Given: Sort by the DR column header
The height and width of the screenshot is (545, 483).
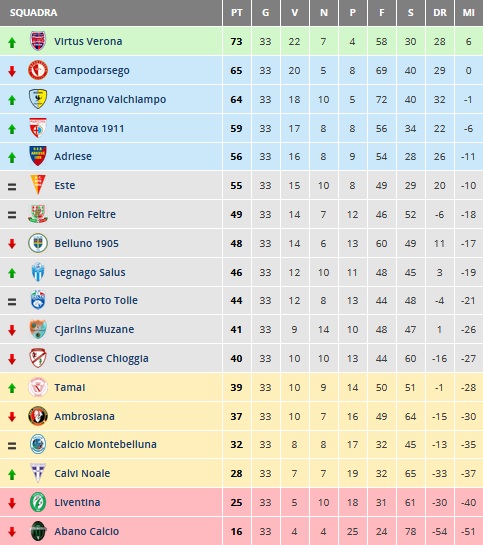Looking at the screenshot, I should click(440, 13).
